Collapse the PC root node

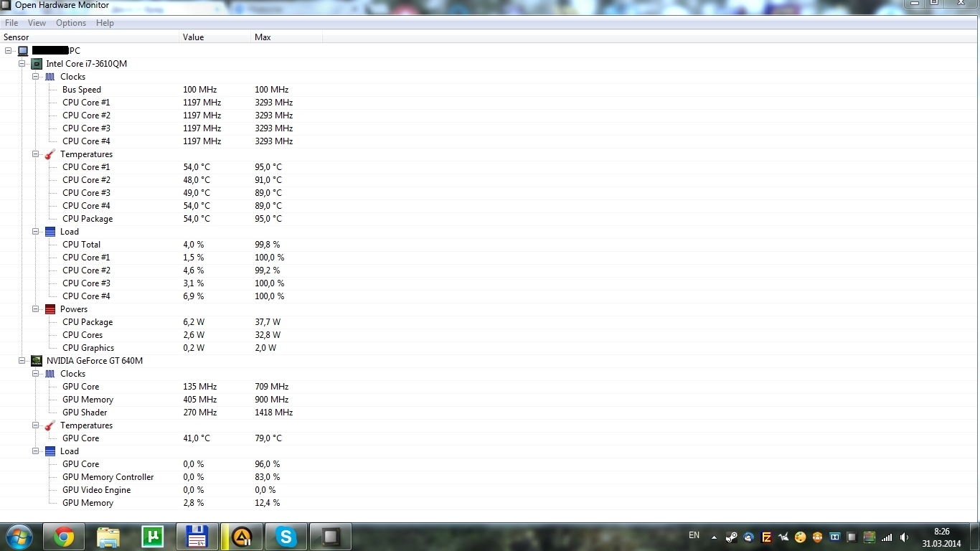point(9,51)
